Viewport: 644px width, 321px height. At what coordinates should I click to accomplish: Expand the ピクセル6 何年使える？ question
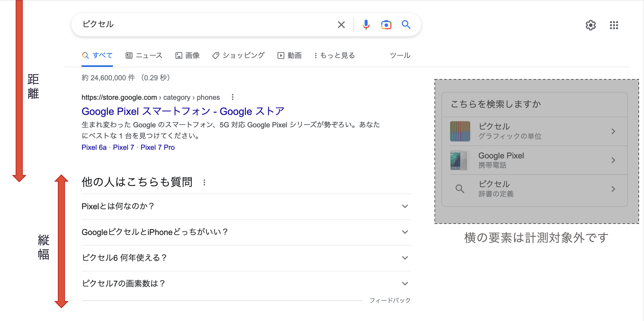pos(246,258)
